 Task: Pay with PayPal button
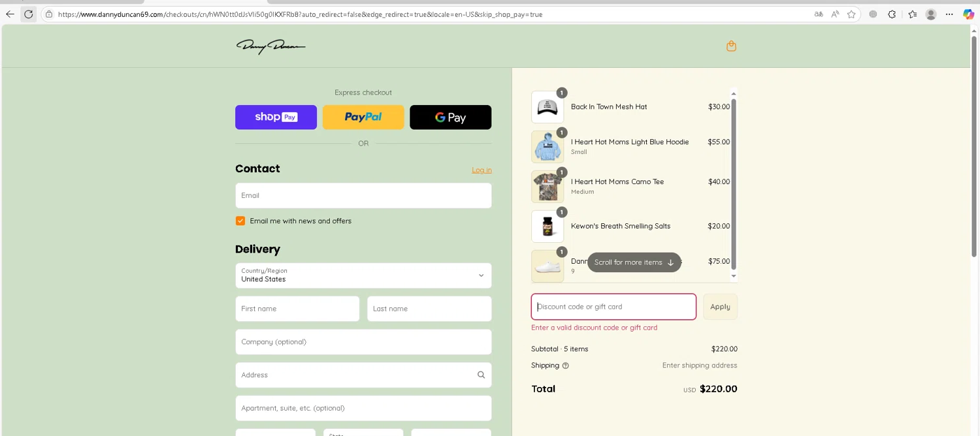pyautogui.click(x=363, y=117)
